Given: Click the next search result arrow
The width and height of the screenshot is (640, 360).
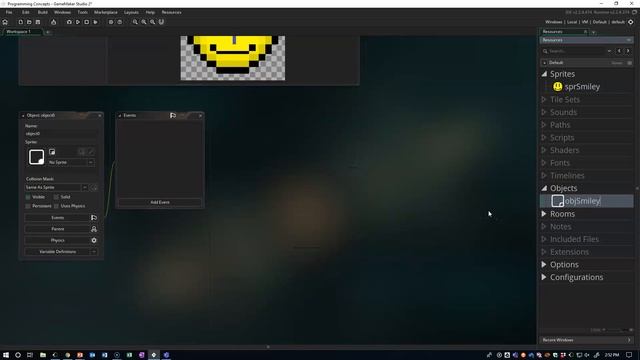Looking at the screenshot, I should 628,51.
